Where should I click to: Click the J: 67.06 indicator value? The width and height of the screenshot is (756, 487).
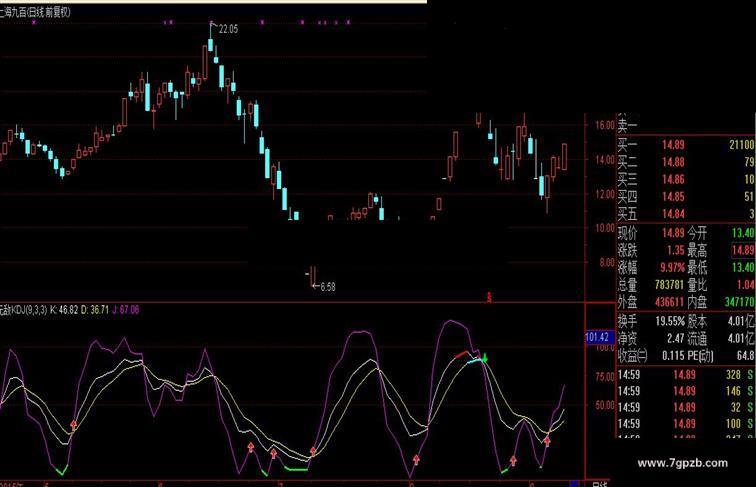click(x=126, y=310)
